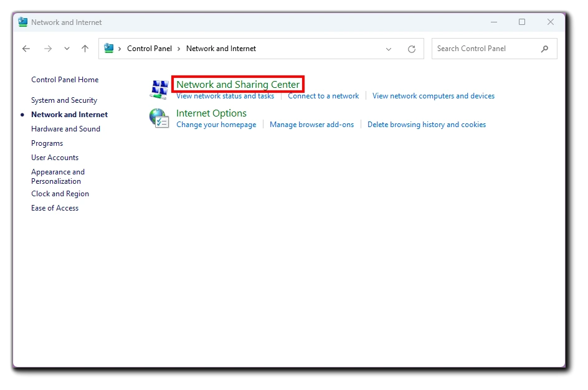The image size is (588, 390).
Task: Open the Internet Options heading link
Action: 212,113
